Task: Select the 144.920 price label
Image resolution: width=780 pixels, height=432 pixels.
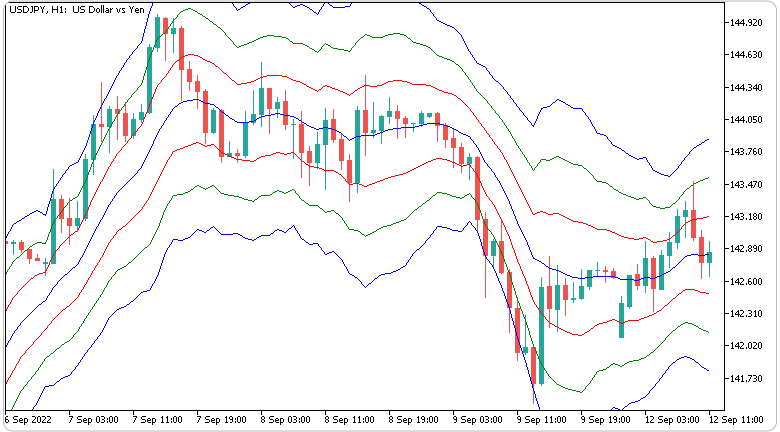Action: (746, 23)
